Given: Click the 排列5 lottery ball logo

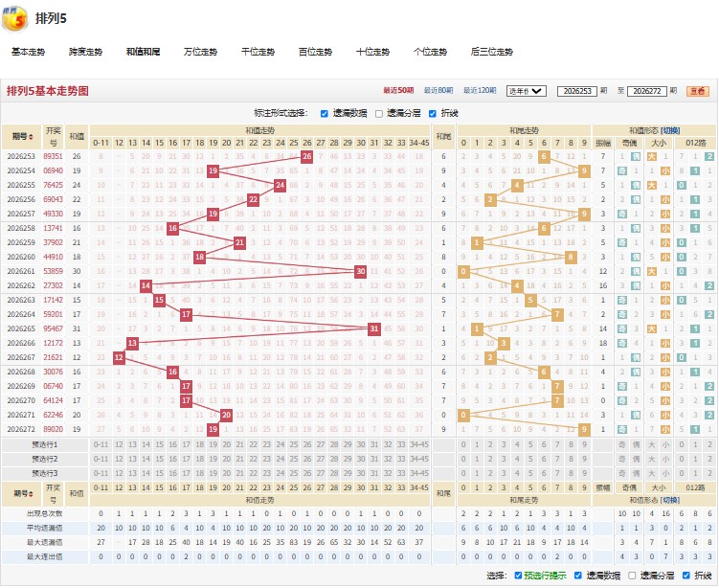Looking at the screenshot, I should 15,19.
